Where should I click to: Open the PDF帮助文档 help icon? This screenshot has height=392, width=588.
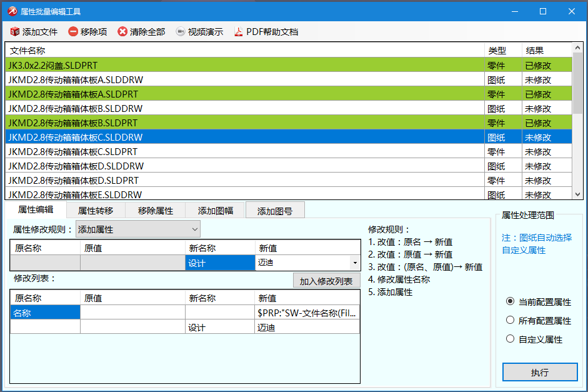[x=238, y=32]
